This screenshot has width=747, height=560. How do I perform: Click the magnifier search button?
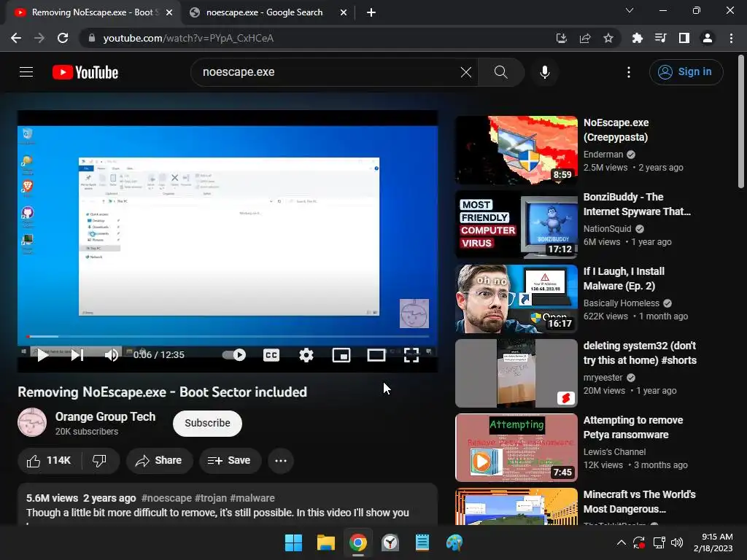(500, 72)
